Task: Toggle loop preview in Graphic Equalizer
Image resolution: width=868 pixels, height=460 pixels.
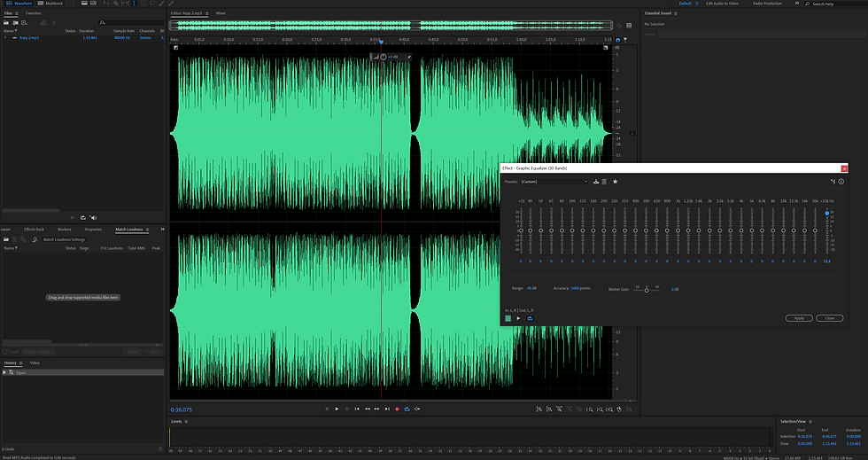Action: pyautogui.click(x=530, y=318)
